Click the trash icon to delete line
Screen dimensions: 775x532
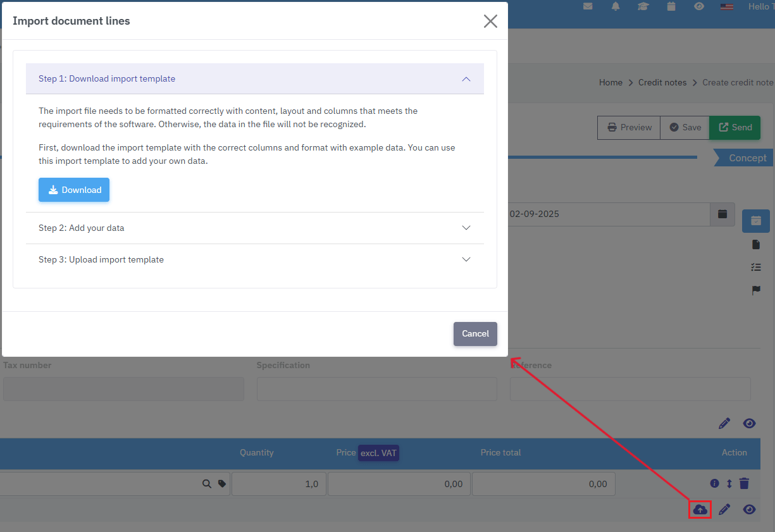coord(744,483)
